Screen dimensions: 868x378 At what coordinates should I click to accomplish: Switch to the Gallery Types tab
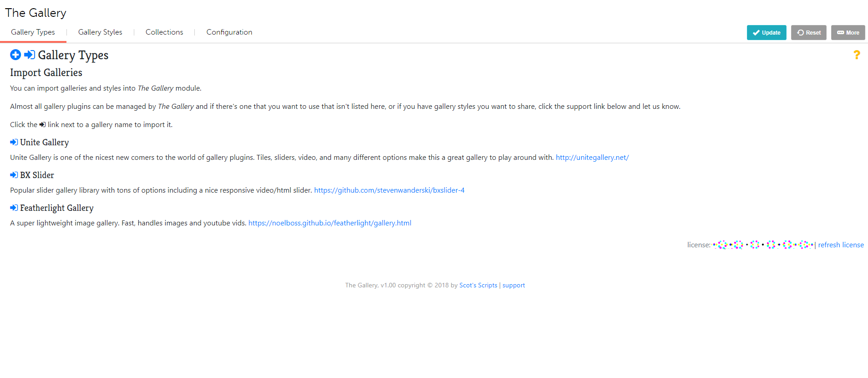[x=33, y=32]
